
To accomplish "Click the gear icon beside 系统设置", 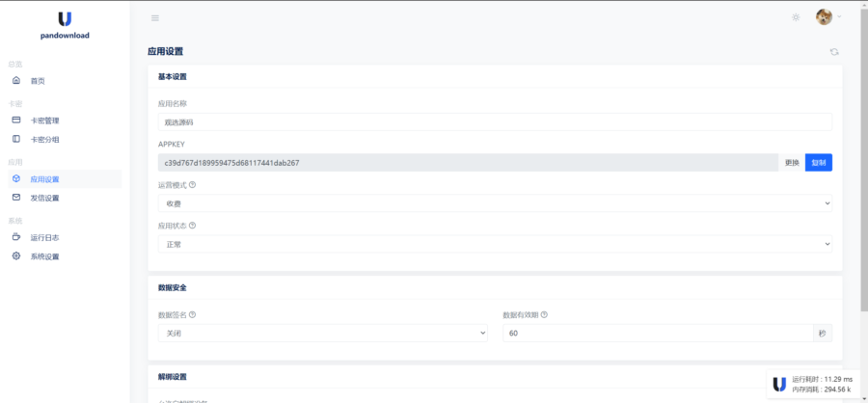I will (x=16, y=256).
